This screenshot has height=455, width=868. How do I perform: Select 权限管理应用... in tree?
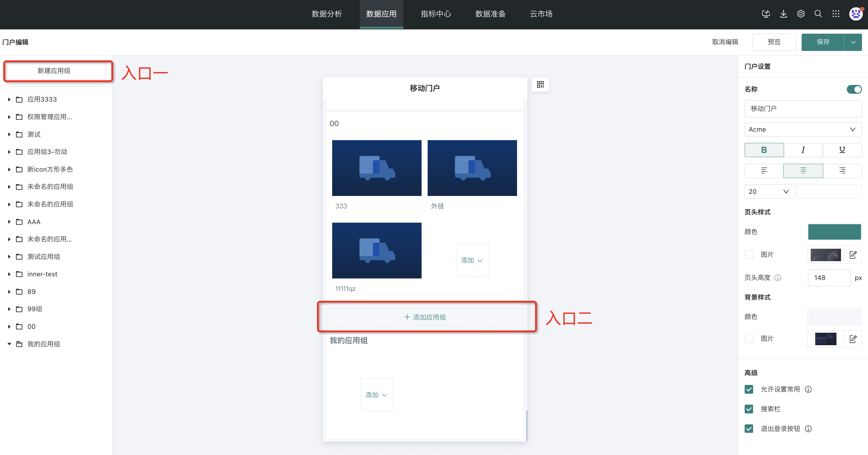[x=49, y=117]
